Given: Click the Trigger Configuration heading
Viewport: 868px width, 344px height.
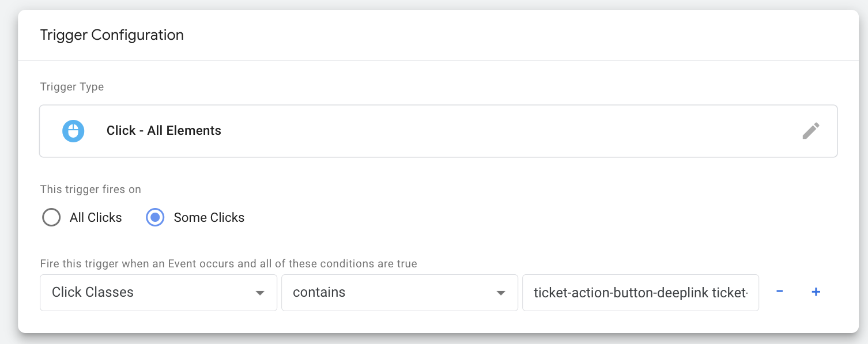Looking at the screenshot, I should pos(112,35).
